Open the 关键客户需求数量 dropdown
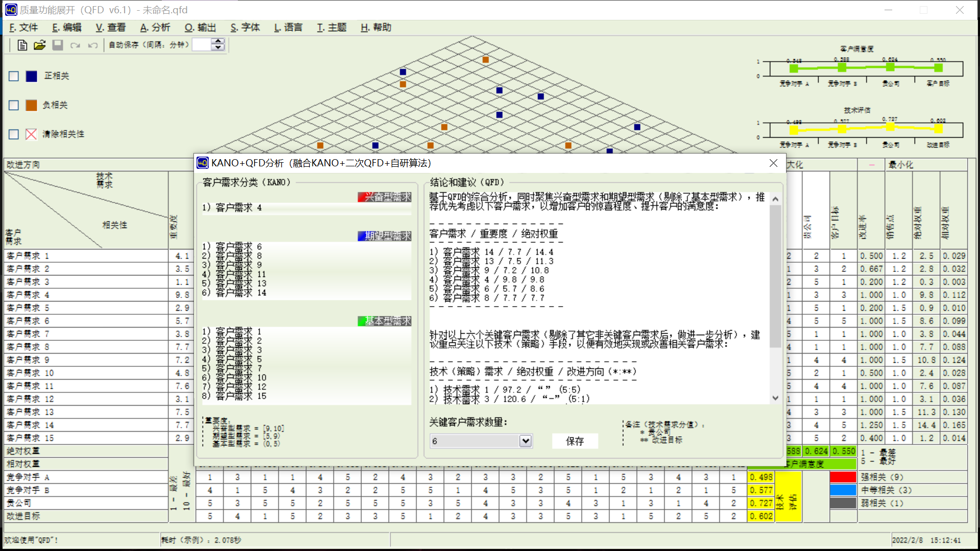 click(525, 441)
